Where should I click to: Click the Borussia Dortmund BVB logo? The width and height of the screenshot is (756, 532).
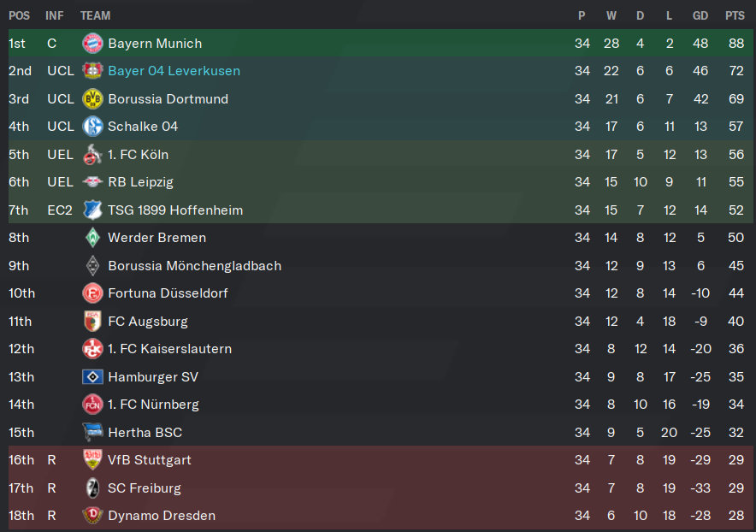coord(92,99)
